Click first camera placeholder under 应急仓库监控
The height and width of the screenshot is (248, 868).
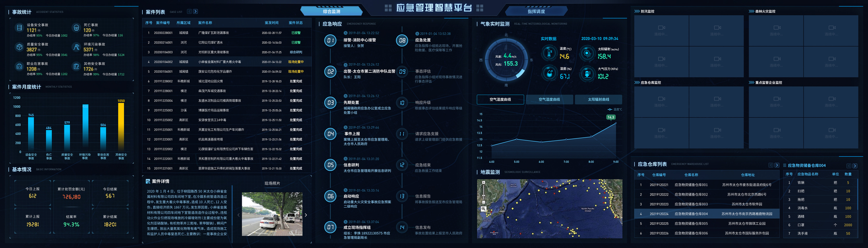click(662, 102)
